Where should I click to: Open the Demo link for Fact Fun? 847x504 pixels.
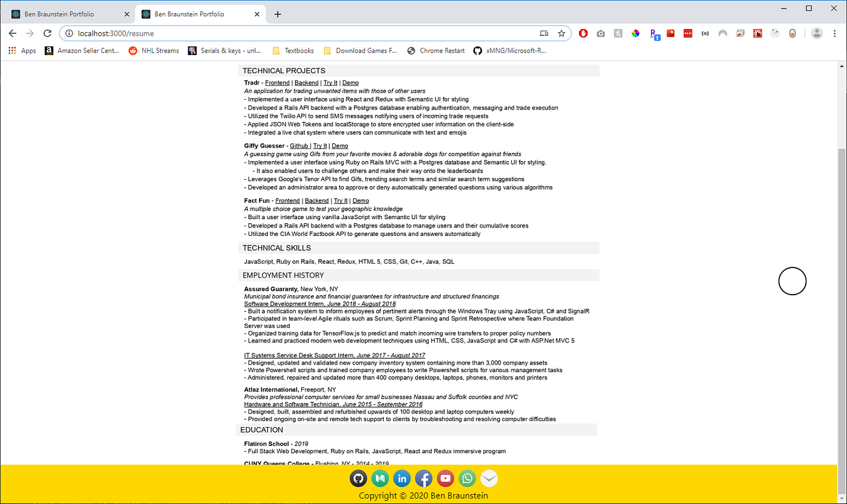click(361, 200)
